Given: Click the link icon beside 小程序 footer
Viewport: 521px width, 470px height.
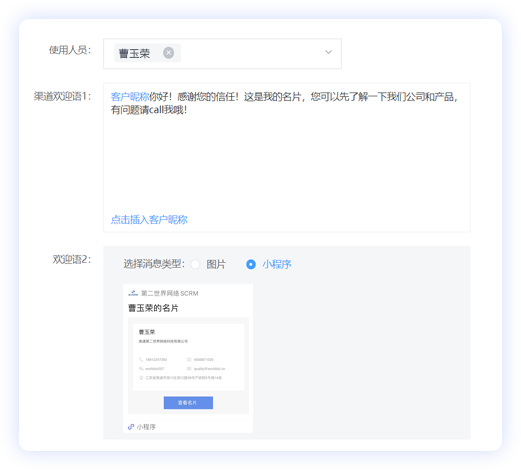Looking at the screenshot, I should click(131, 426).
